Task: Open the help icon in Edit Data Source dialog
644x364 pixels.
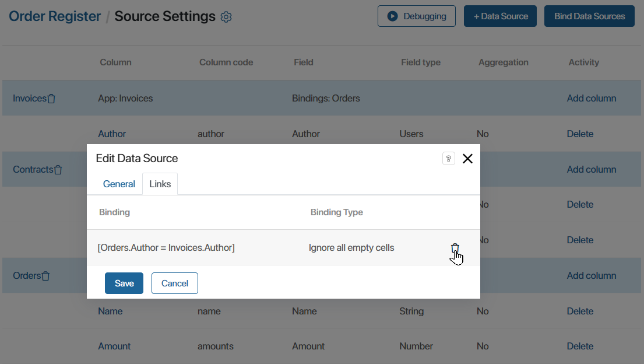Action: pos(449,158)
